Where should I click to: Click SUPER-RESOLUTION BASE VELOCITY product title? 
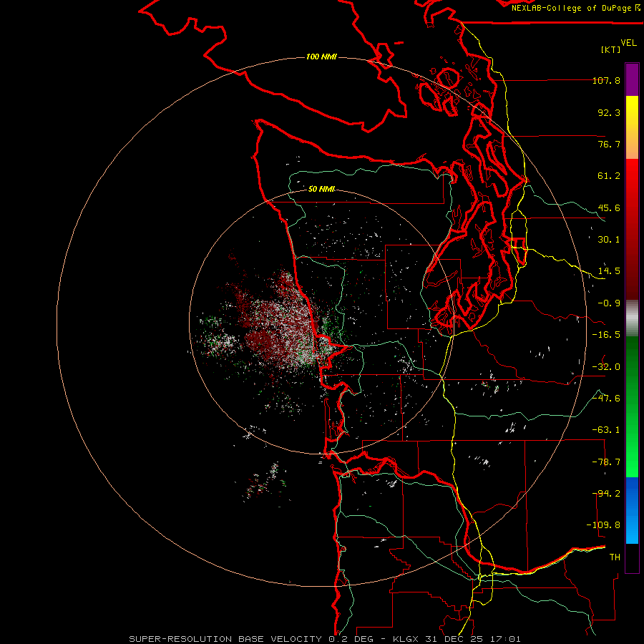225,639
